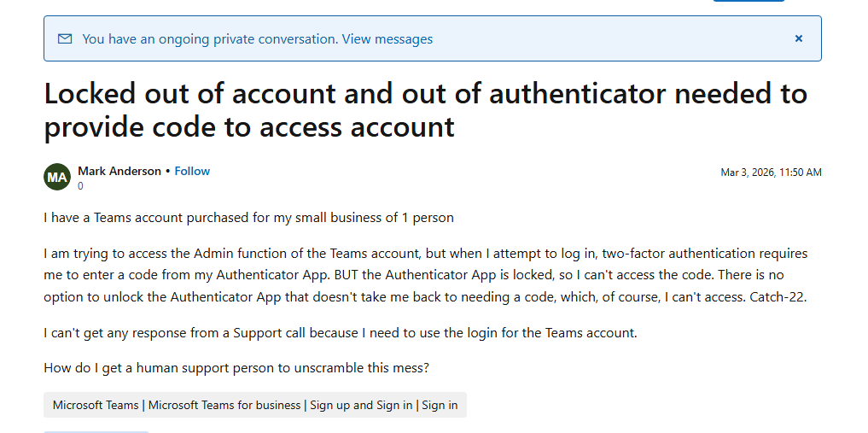This screenshot has width=868, height=433.
Task: Click the sentence about the Support call
Action: (x=340, y=332)
